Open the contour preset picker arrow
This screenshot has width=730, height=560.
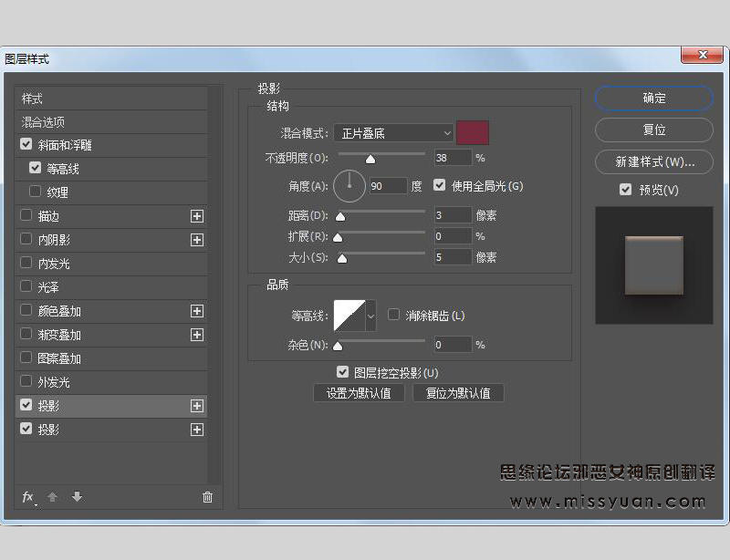point(372,315)
